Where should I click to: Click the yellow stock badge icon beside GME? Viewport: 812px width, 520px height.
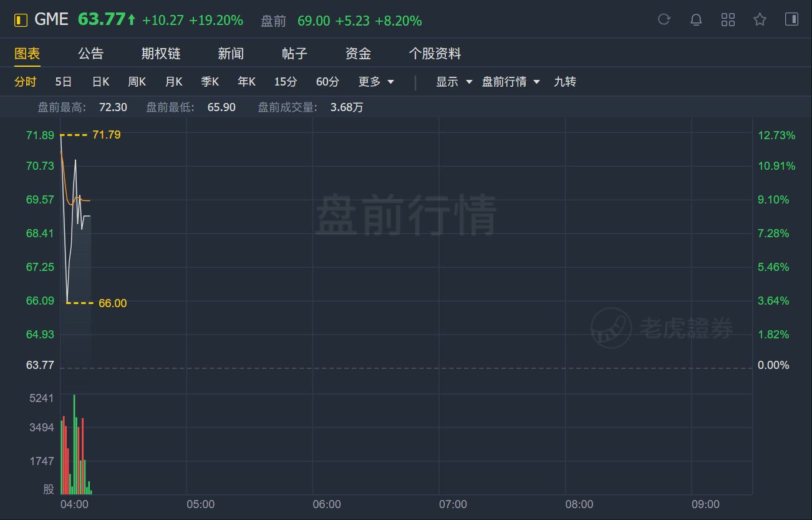pyautogui.click(x=21, y=20)
